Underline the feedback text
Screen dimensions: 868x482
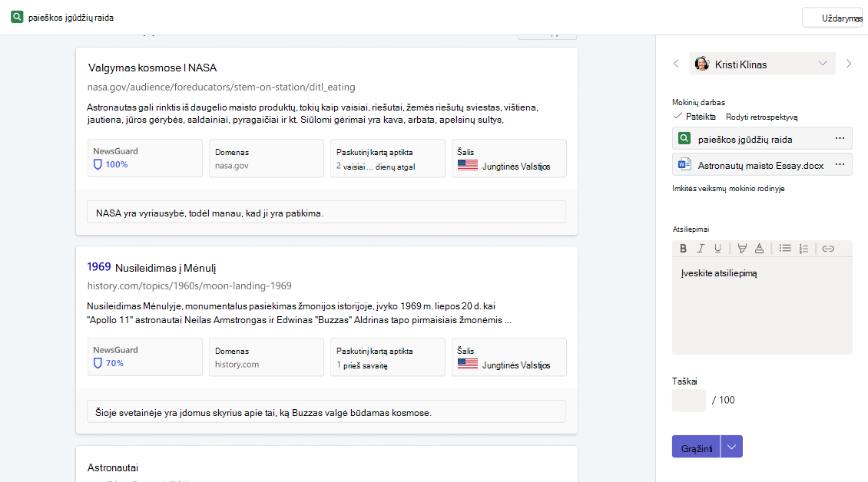717,249
